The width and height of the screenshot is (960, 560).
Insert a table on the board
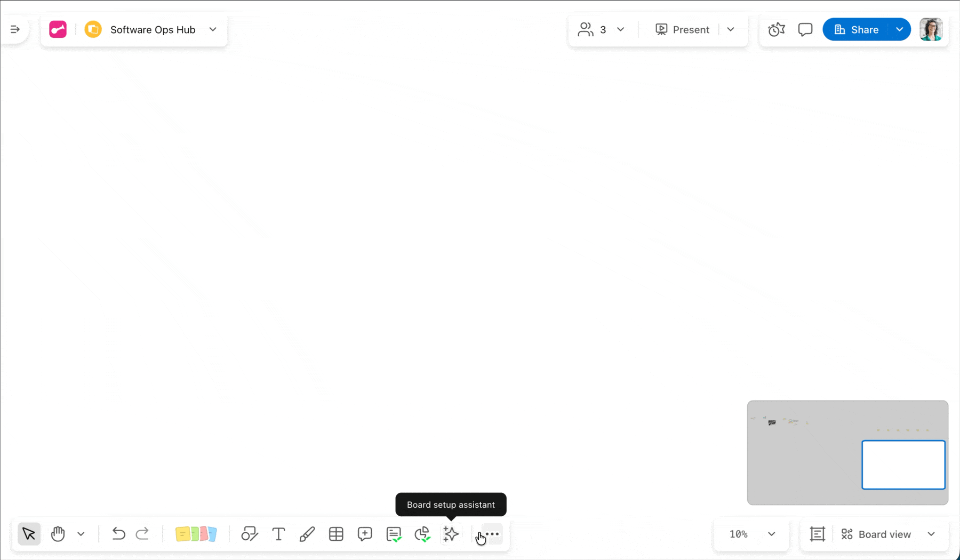coord(336,534)
